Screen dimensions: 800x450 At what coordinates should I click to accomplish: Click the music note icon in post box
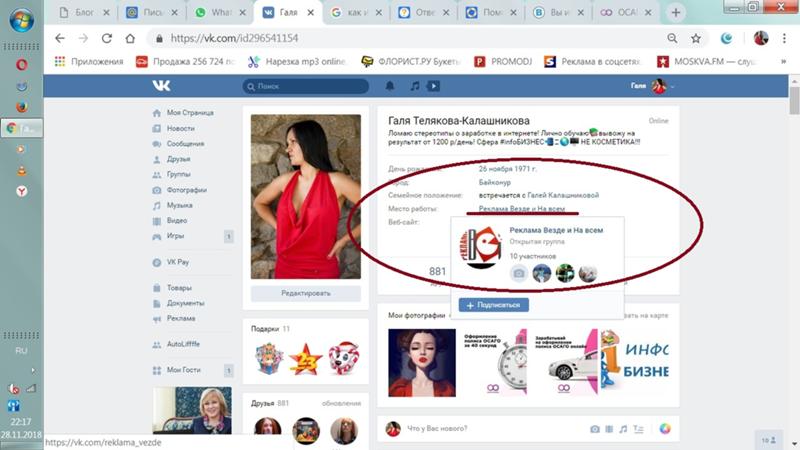(623, 429)
